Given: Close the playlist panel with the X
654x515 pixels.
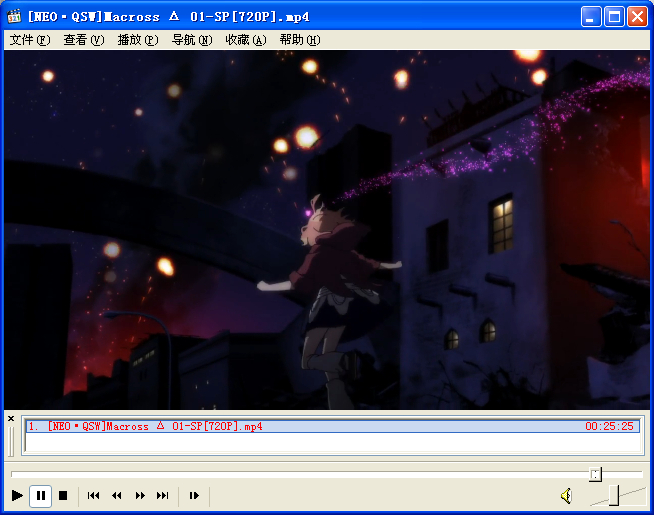Looking at the screenshot, I should pos(11,418).
